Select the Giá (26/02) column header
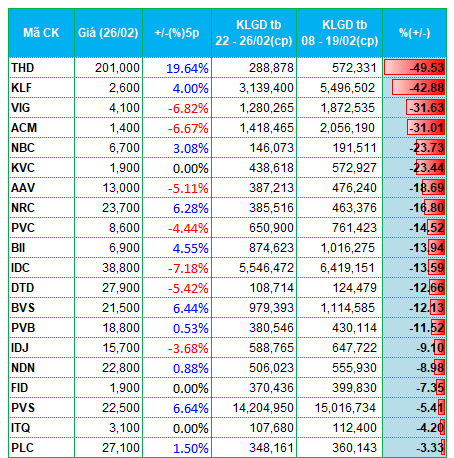Image resolution: width=454 pixels, height=458 pixels. coord(108,33)
